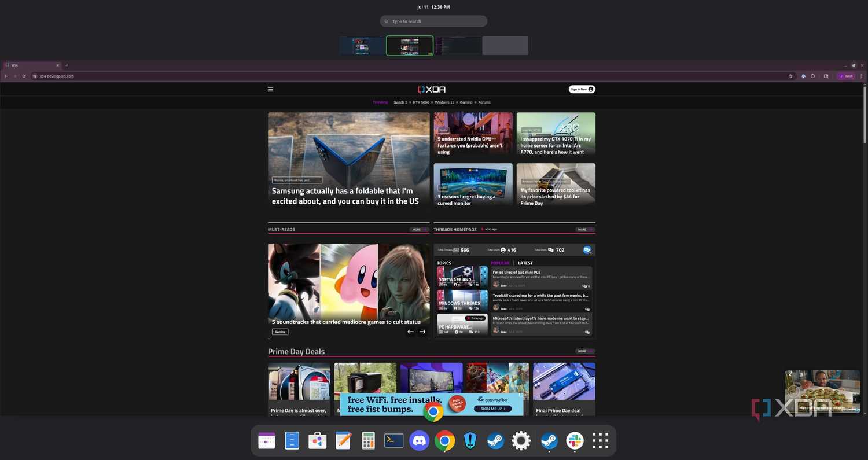The height and width of the screenshot is (460, 868).
Task: Launch Discord from the dock
Action: (419, 441)
